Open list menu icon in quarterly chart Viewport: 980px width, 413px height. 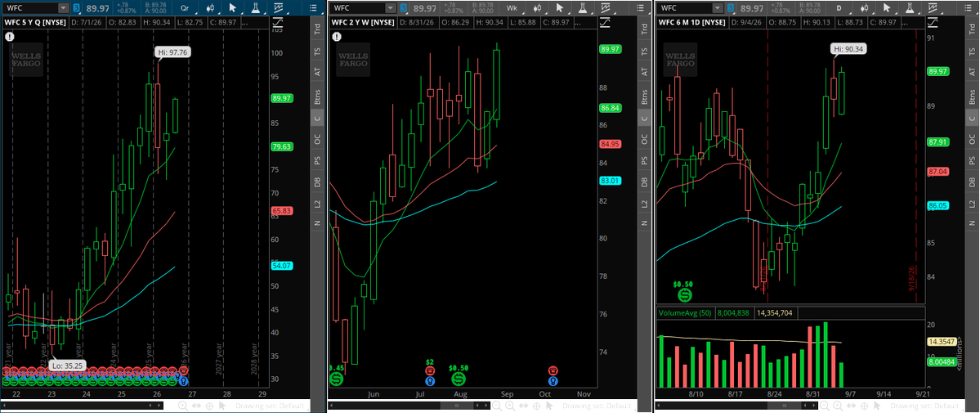pos(313,8)
